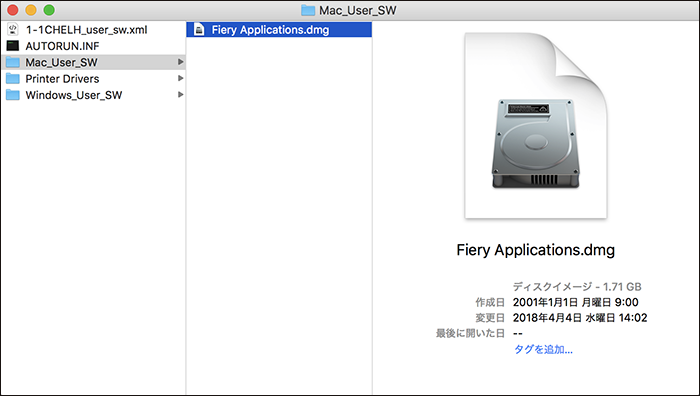This screenshot has width=700, height=396.
Task: Click the 作成日 label
Action: click(490, 302)
